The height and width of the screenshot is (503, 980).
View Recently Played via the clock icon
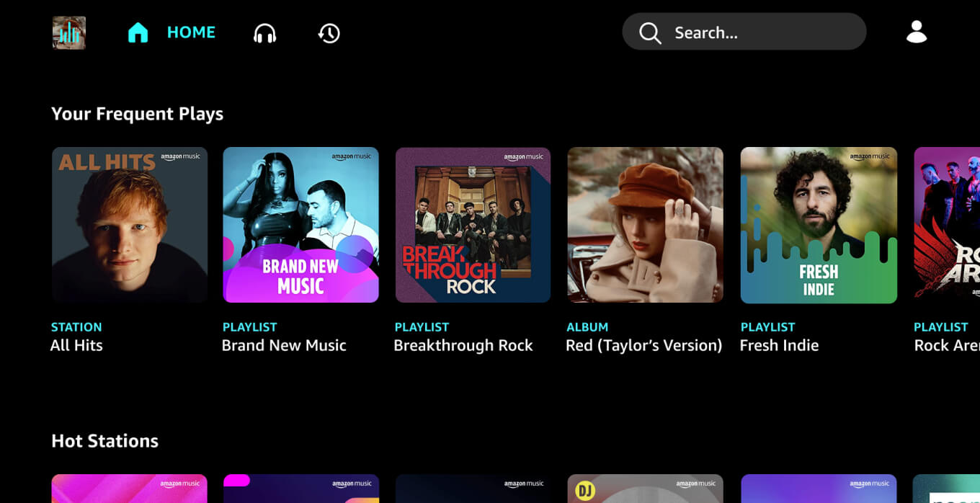[x=329, y=32]
